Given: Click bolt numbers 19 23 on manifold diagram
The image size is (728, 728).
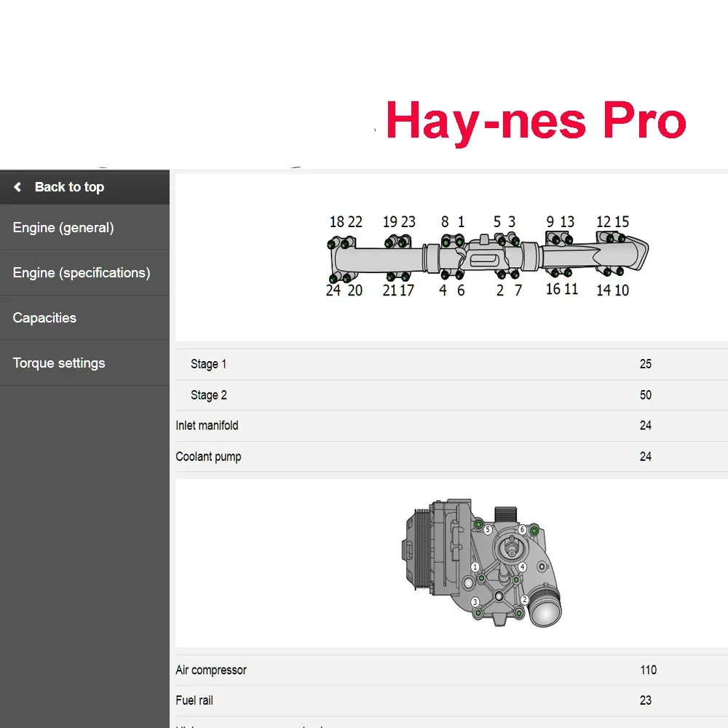Looking at the screenshot, I should pos(399,222).
